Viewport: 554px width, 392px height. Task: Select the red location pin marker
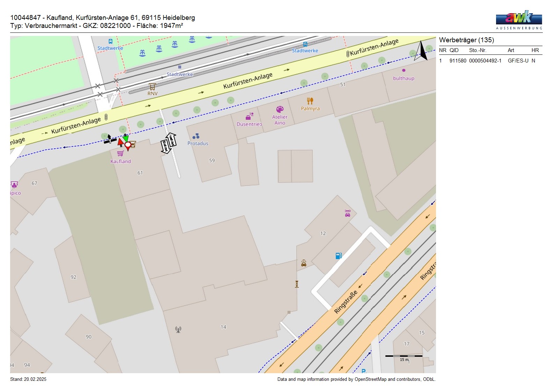[128, 145]
